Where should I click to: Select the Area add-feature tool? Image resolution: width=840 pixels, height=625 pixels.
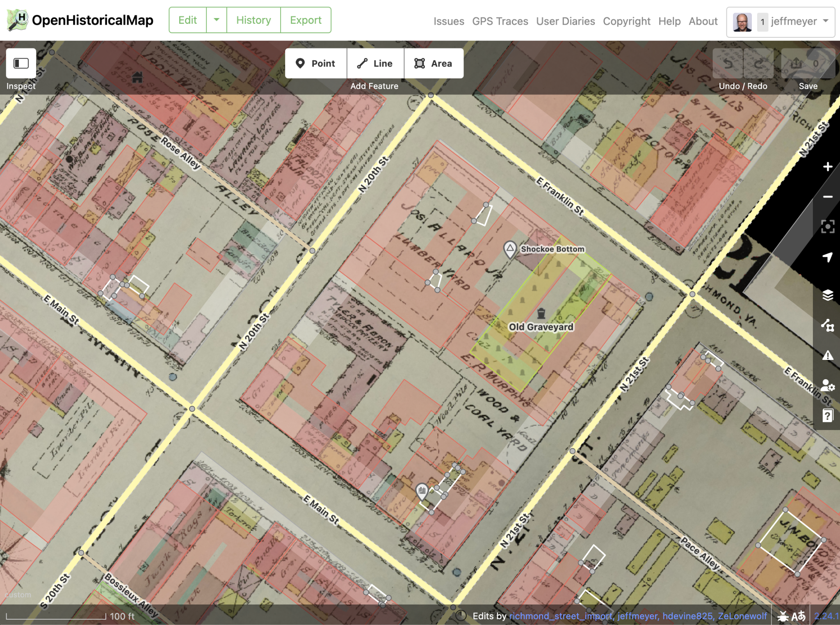coord(434,63)
